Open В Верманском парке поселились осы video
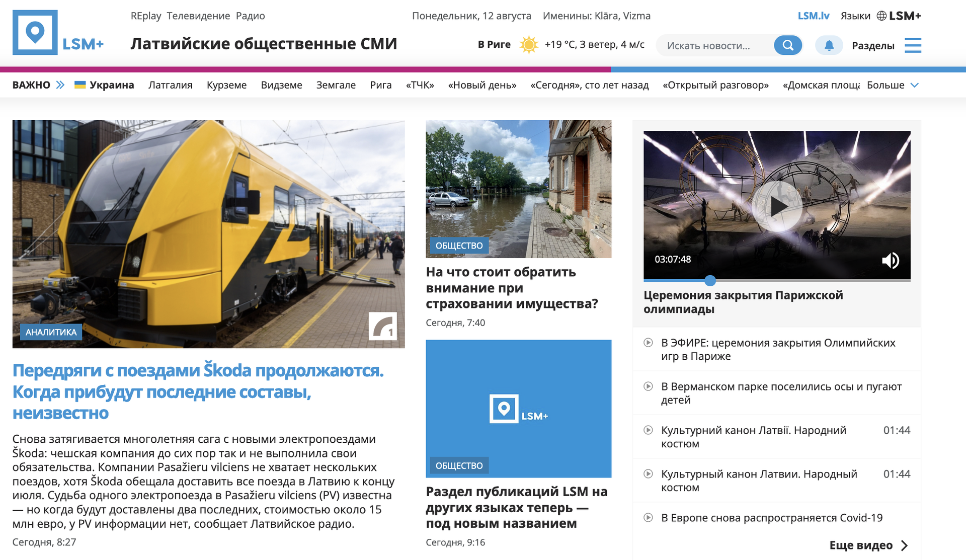This screenshot has height=560, width=966. 781,393
